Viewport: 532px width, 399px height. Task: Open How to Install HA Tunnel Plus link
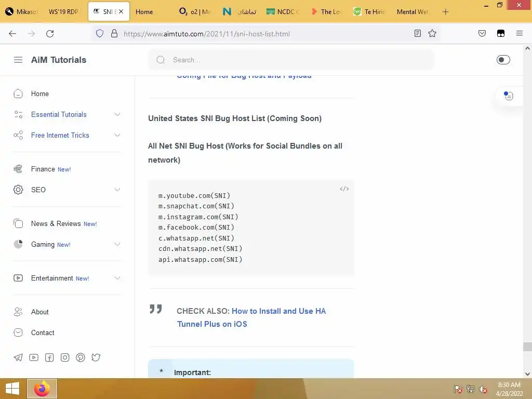click(251, 317)
